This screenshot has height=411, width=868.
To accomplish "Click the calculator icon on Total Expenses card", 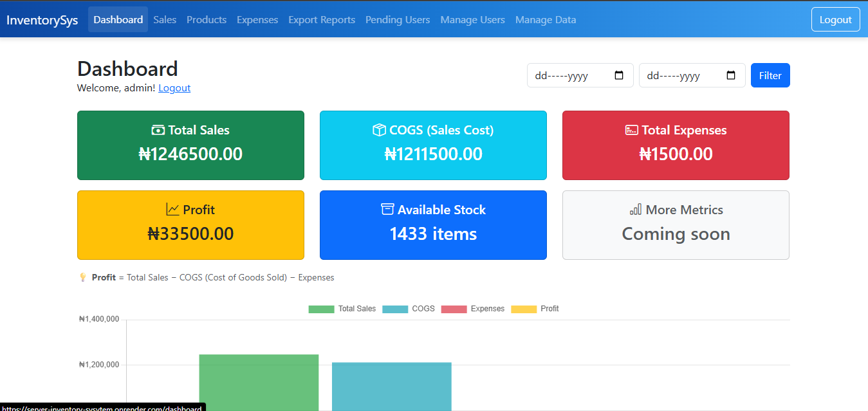I will pos(633,129).
